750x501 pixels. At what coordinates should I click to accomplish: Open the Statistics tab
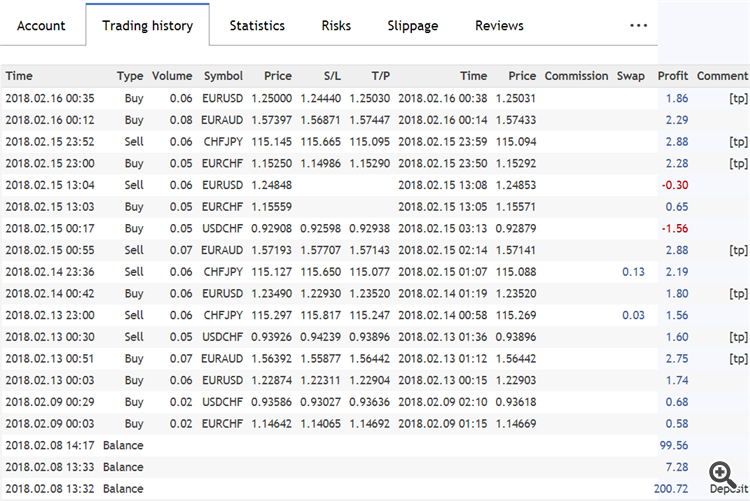257,26
